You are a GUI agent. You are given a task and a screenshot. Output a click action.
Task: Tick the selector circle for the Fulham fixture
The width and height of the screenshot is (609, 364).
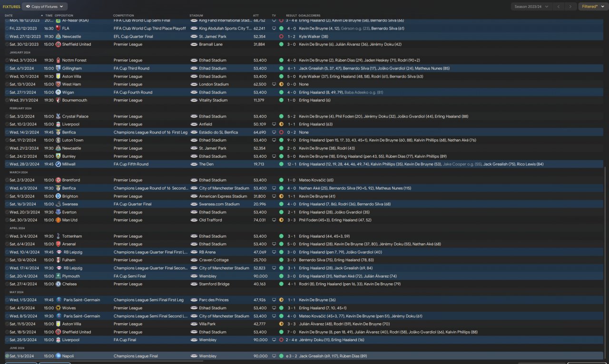coord(7,260)
